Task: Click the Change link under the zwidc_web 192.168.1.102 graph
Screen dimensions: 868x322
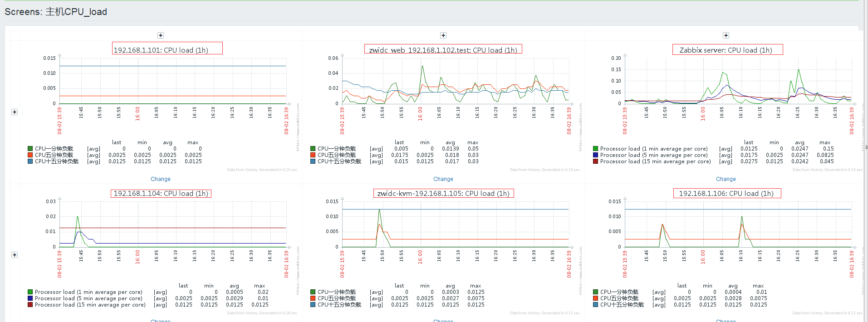Action: tap(443, 179)
